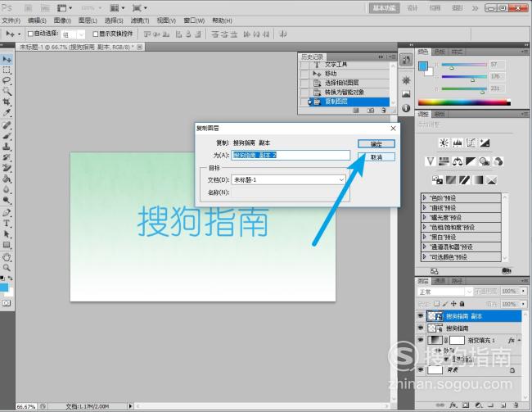Screen dimensions: 532x412
Task: Select the Clone Stamp tool
Action: 7,147
